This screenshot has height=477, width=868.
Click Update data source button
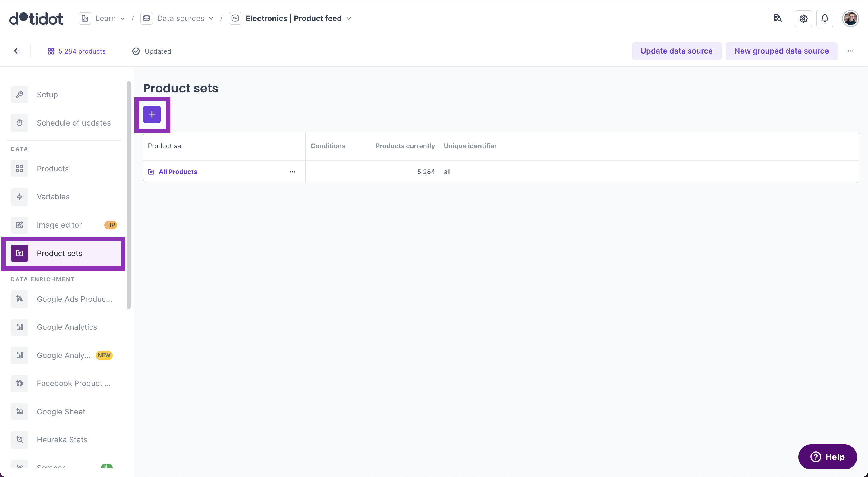(x=676, y=51)
